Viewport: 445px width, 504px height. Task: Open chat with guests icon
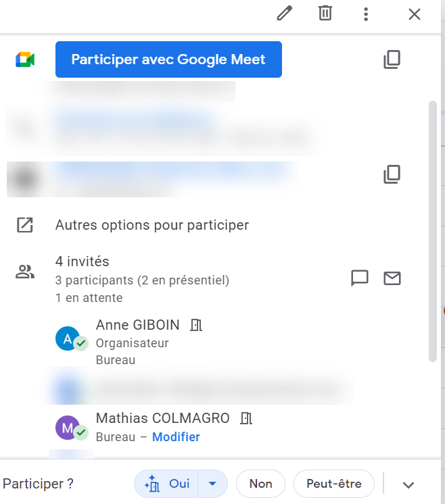360,278
